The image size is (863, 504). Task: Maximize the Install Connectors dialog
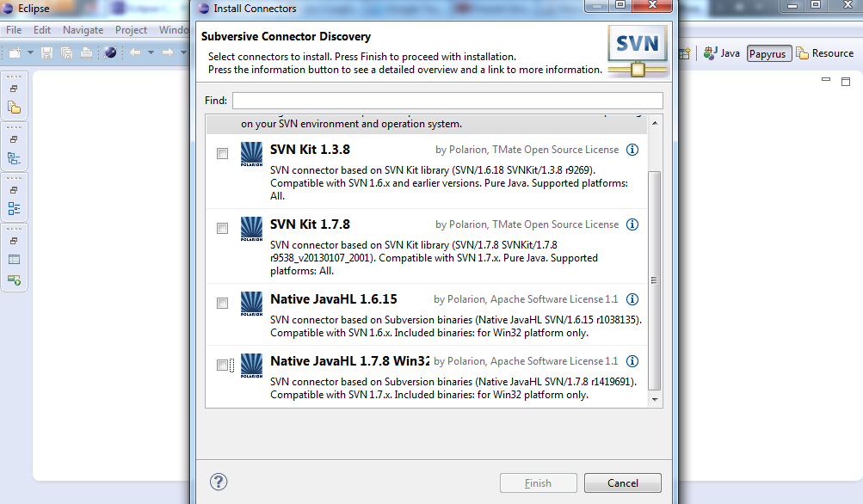tap(620, 5)
